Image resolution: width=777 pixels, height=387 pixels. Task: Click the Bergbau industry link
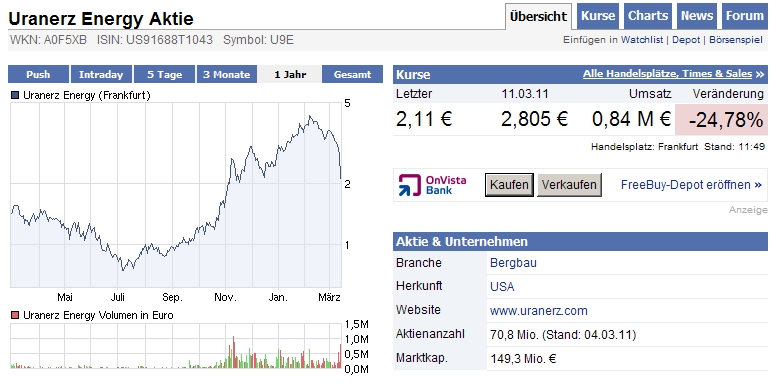pyautogui.click(x=513, y=263)
